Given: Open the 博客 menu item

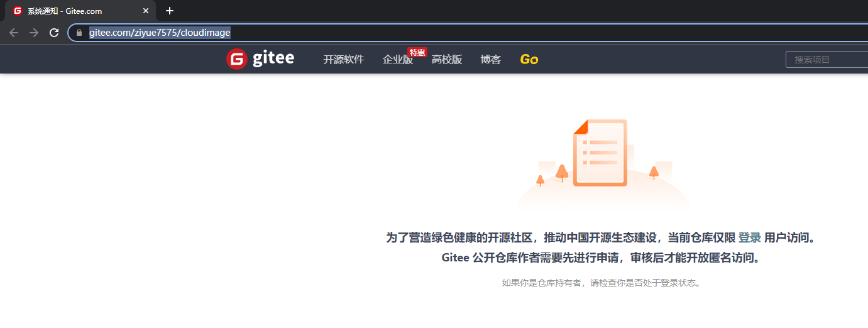Looking at the screenshot, I should click(491, 60).
